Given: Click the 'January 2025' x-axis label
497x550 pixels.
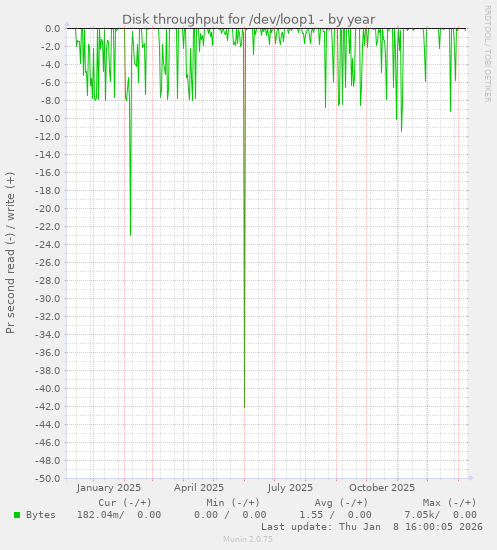Looking at the screenshot, I should coord(108,488).
